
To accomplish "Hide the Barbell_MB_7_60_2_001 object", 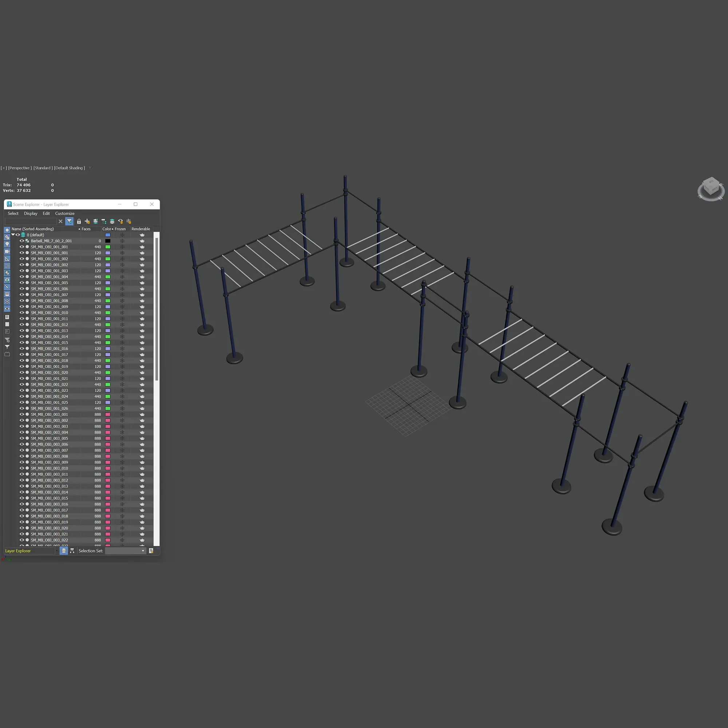I will [x=22, y=241].
